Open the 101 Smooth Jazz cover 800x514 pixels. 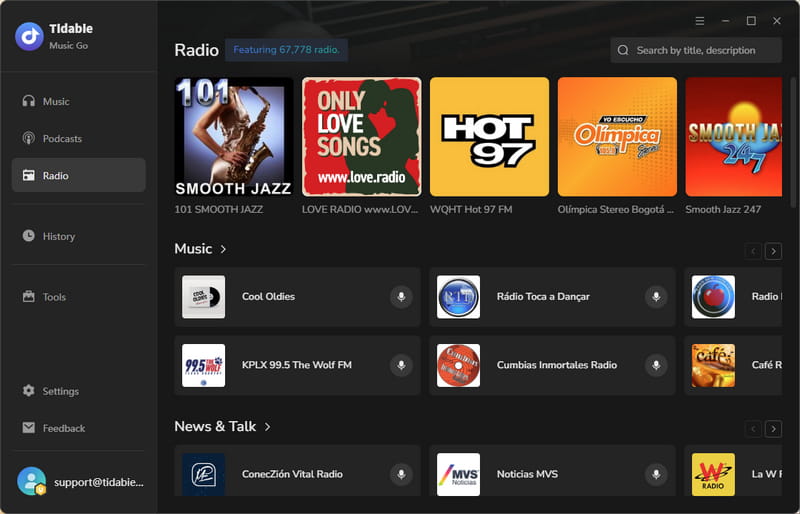click(x=234, y=137)
